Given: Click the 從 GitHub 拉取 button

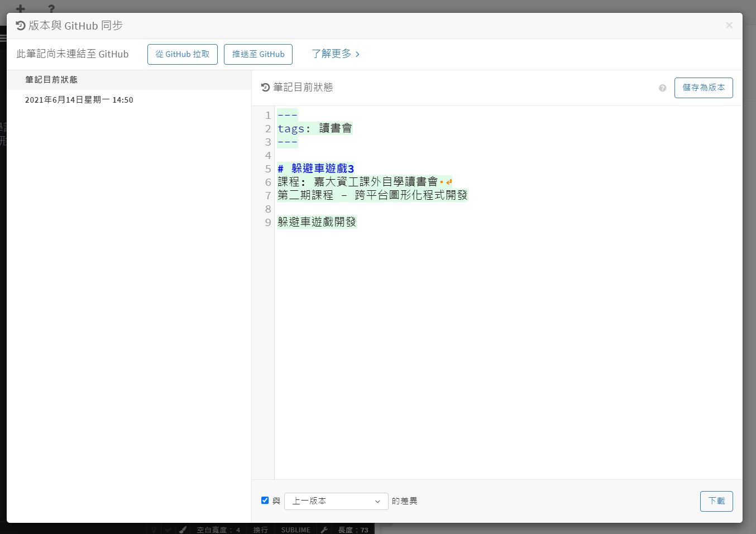Looking at the screenshot, I should click(183, 54).
